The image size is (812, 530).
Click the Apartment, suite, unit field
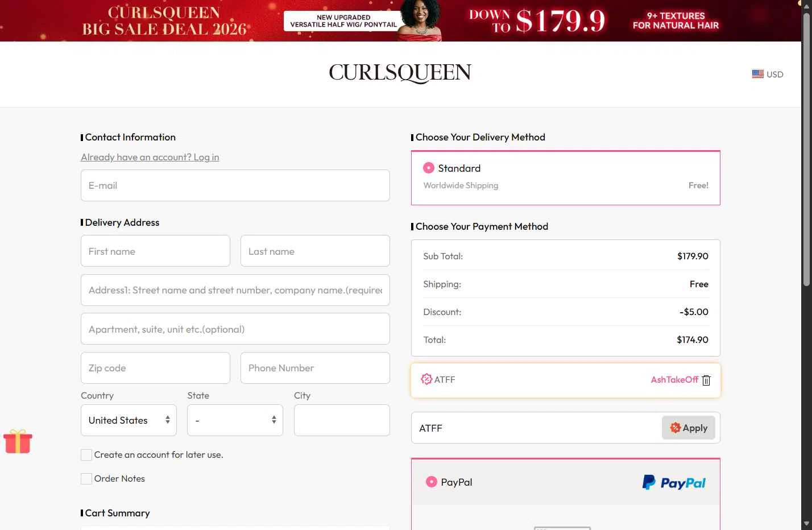point(235,329)
